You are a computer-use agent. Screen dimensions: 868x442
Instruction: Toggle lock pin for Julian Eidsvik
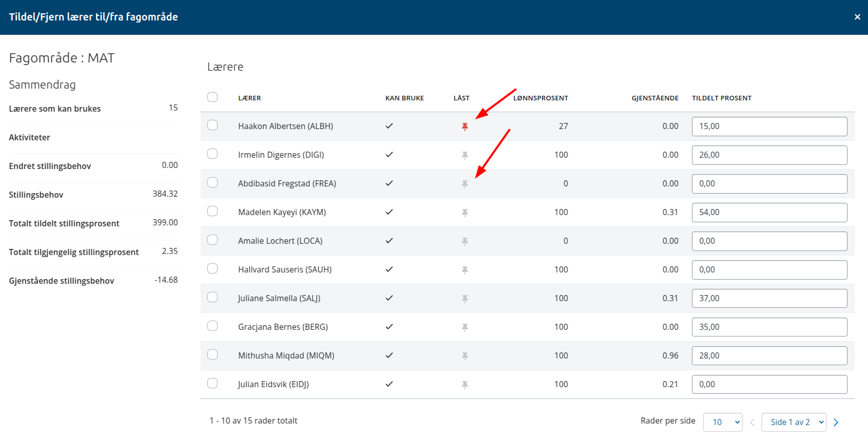coord(465,385)
